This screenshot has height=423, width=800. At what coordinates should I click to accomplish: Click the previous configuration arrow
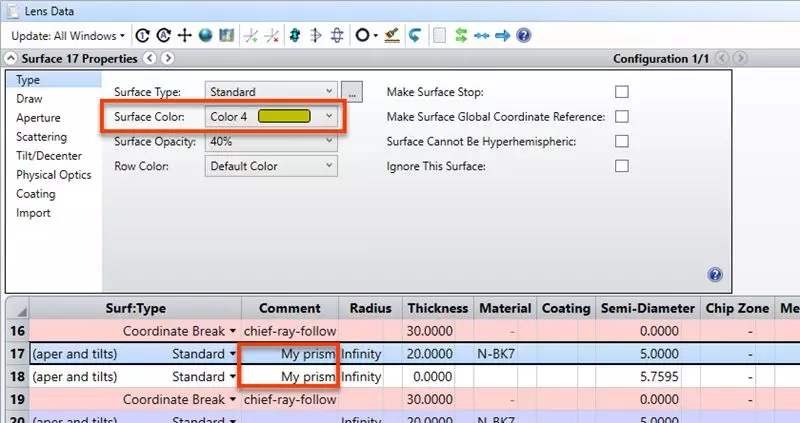[x=721, y=58]
